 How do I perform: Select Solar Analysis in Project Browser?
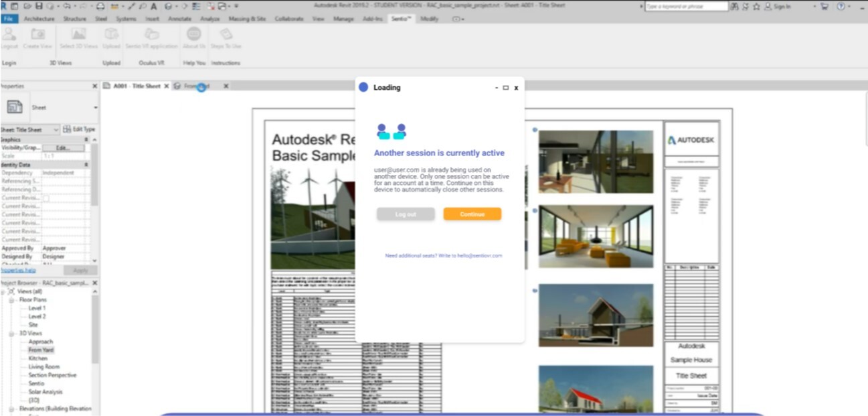click(45, 392)
